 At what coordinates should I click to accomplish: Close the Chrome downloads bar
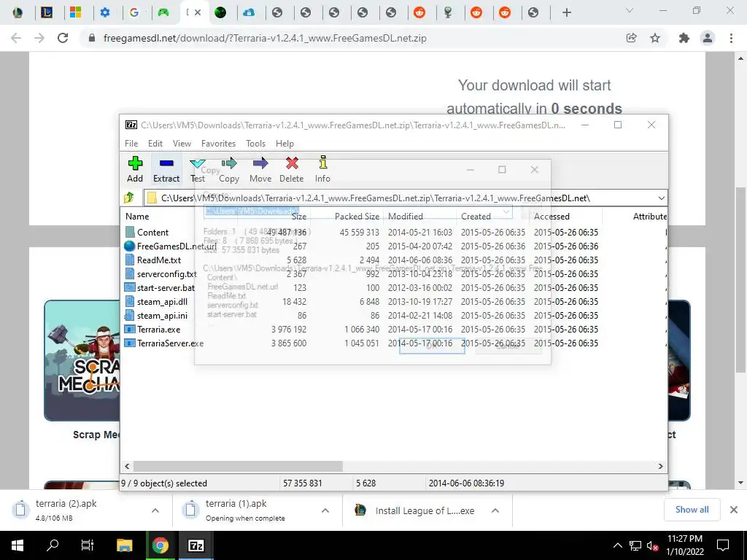tap(734, 510)
